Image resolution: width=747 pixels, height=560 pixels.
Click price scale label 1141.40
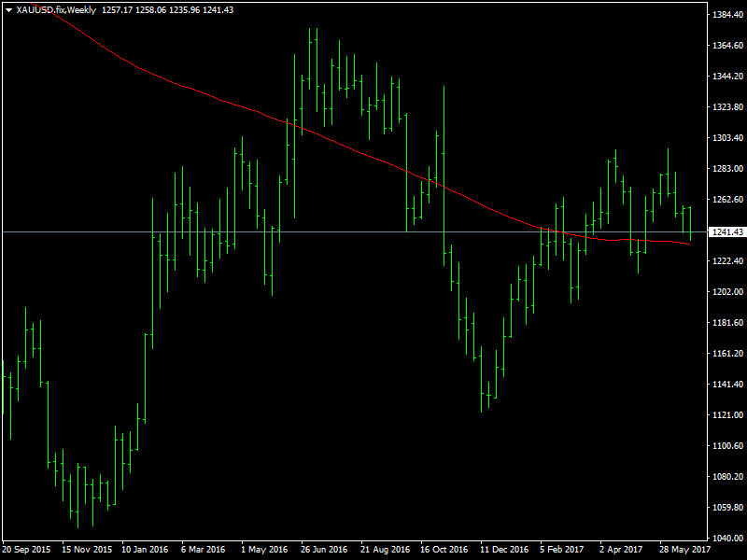[727, 384]
